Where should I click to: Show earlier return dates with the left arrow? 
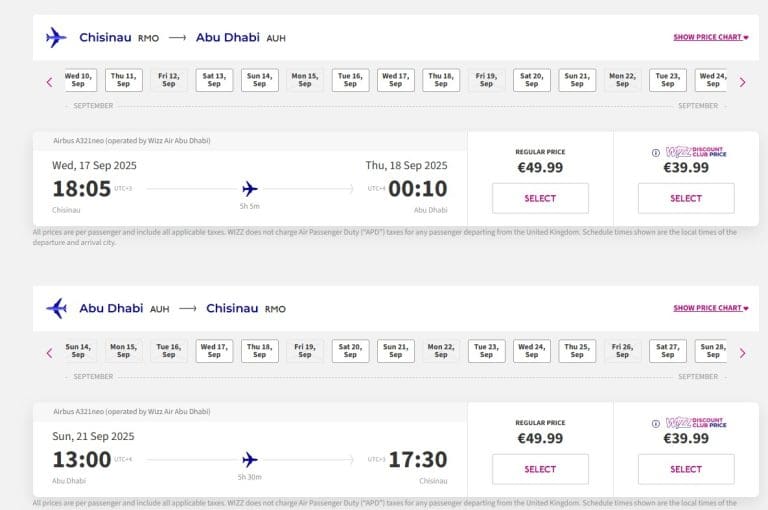[x=49, y=353]
